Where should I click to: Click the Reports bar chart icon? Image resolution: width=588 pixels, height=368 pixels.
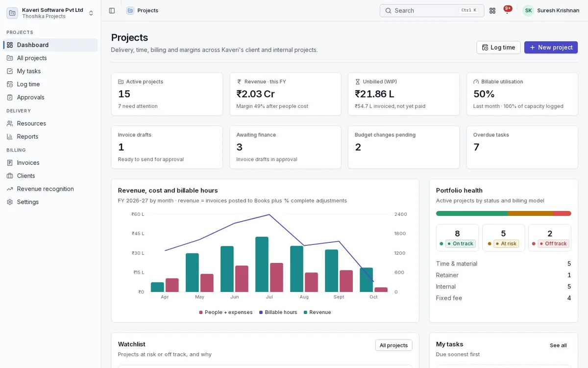click(x=10, y=136)
